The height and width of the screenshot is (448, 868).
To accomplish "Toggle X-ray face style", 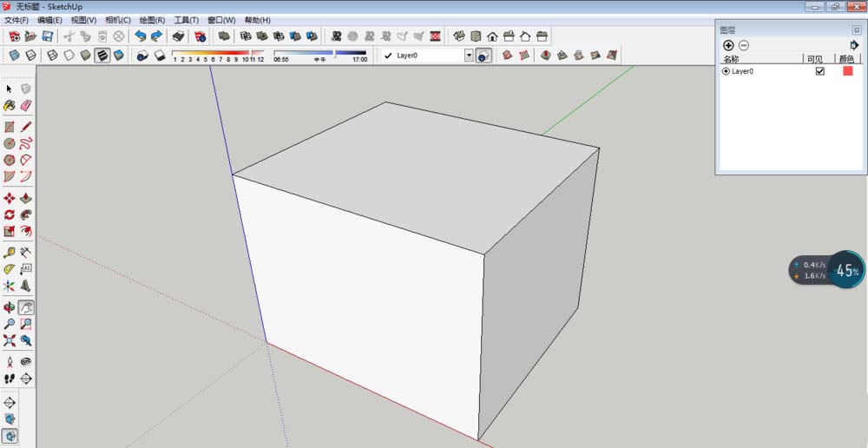I will tap(15, 56).
